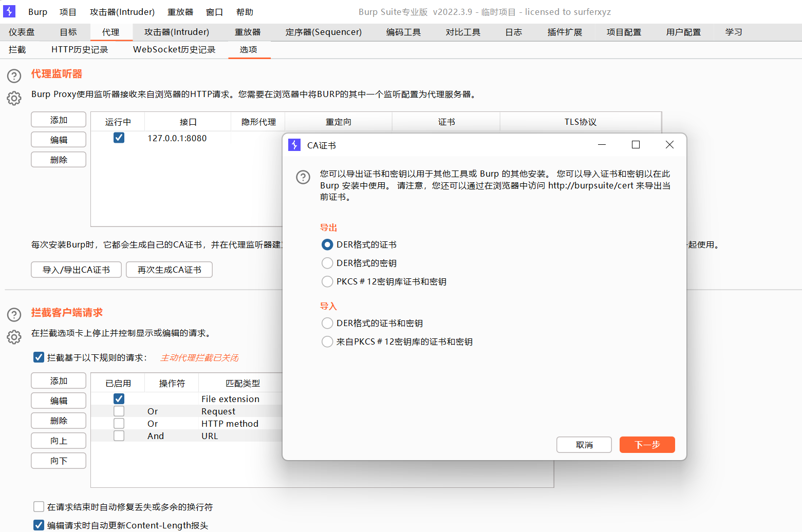Click 再次生成CA证书 button
Screen dimensions: 802x532
pyautogui.click(x=170, y=270)
